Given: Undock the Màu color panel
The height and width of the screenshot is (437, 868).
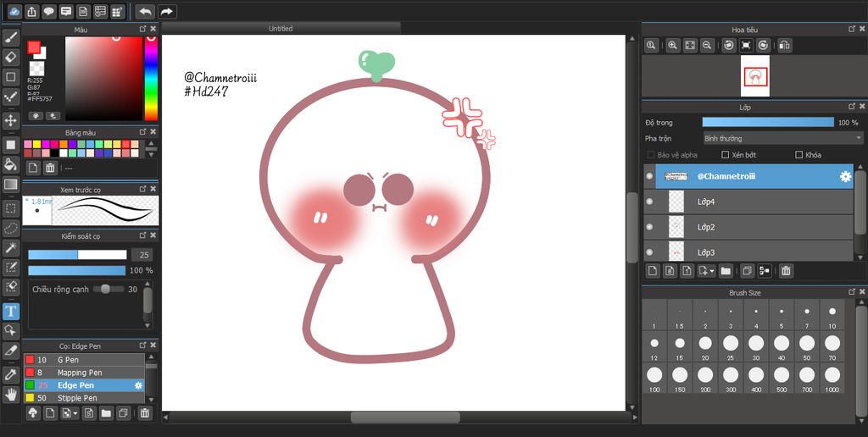Looking at the screenshot, I should (x=142, y=29).
